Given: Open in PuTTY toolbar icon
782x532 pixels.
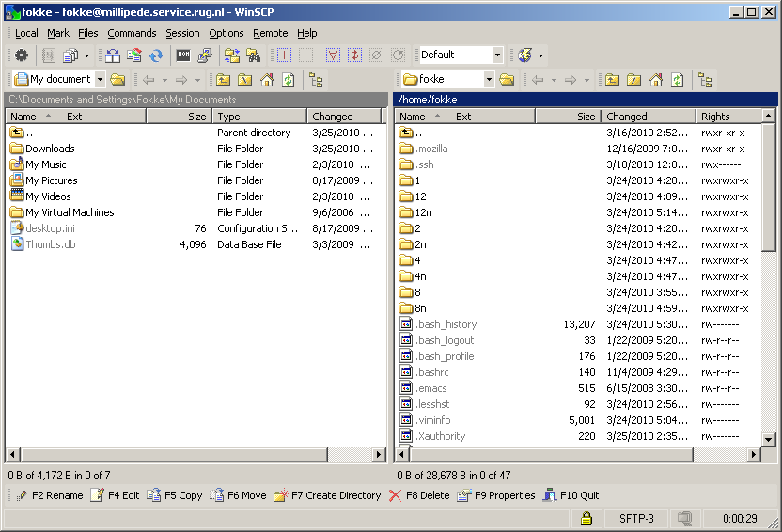Looking at the screenshot, I should [x=205, y=55].
